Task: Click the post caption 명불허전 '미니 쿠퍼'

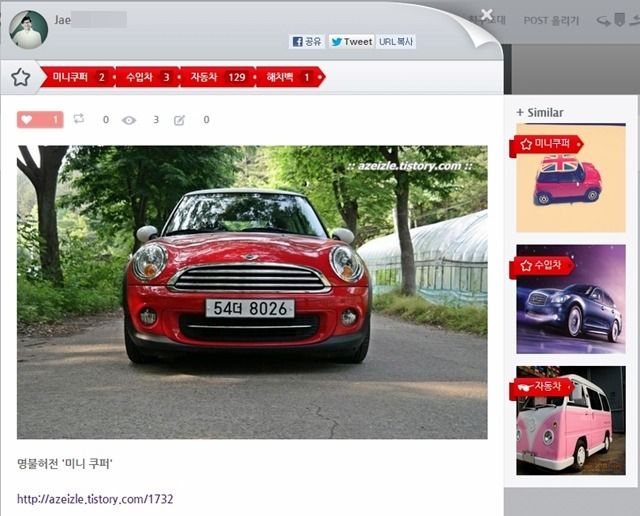Action: pos(65,464)
